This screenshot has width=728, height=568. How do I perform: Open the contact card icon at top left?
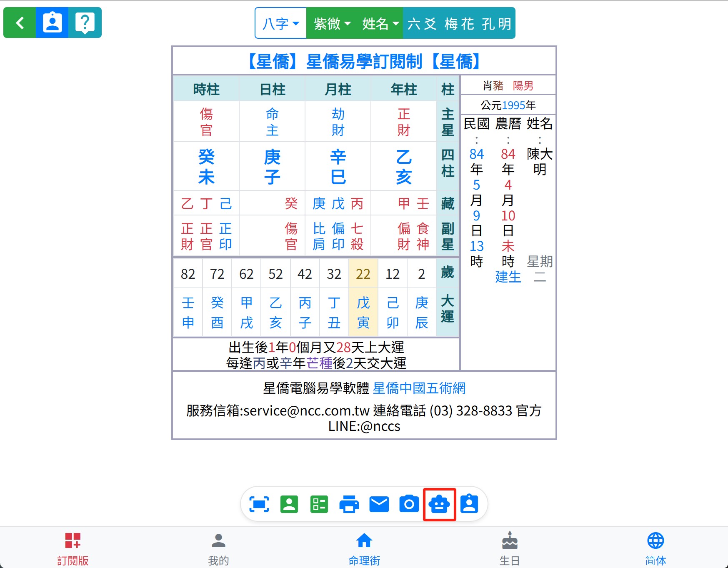(x=52, y=23)
